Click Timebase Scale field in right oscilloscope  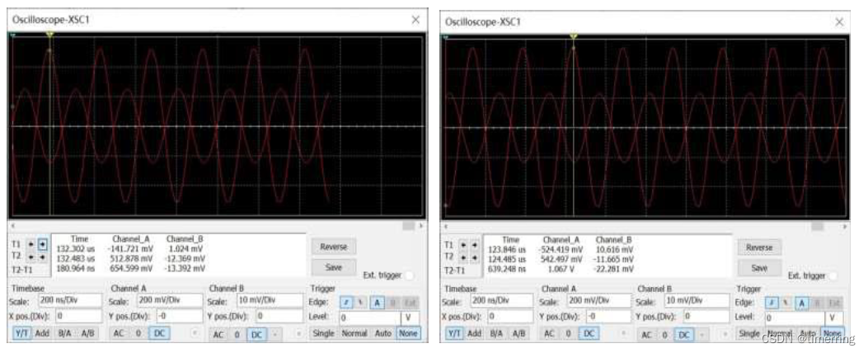[501, 301]
